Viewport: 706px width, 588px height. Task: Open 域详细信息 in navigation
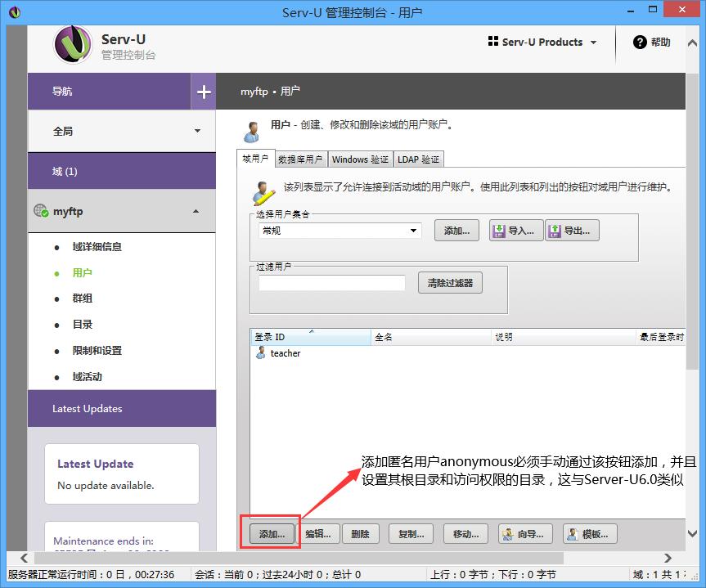[x=97, y=247]
